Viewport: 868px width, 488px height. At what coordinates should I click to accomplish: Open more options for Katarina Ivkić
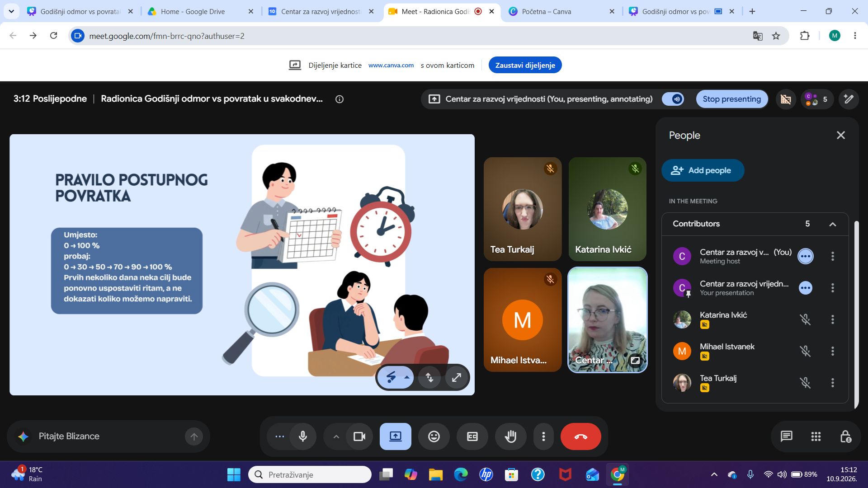pyautogui.click(x=832, y=319)
